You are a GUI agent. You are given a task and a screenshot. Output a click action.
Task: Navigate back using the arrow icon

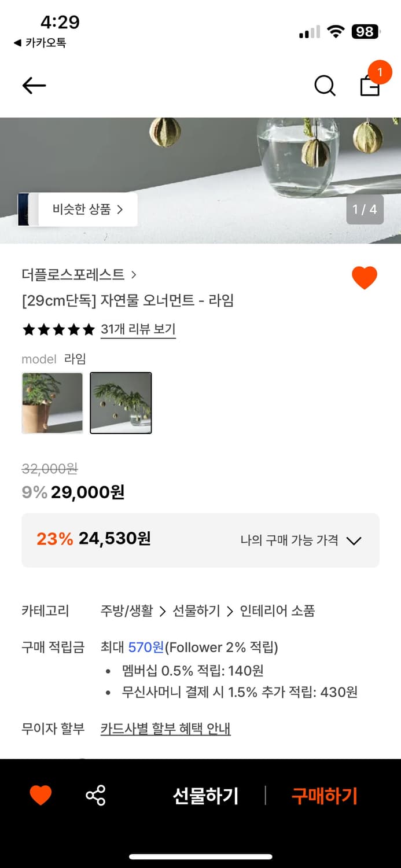click(33, 85)
